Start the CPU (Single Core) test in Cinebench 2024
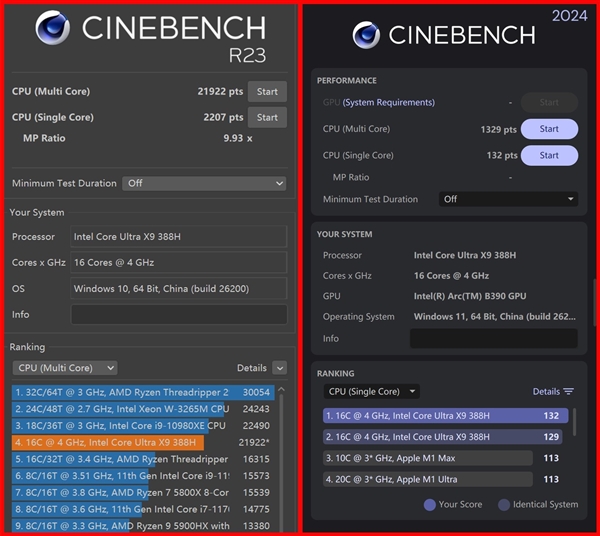Image resolution: width=600 pixels, height=536 pixels. pos(549,156)
